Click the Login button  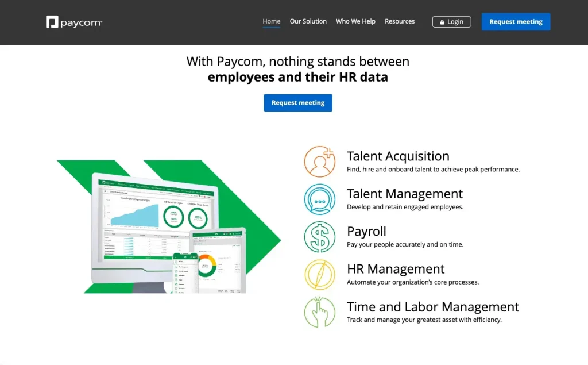click(451, 22)
